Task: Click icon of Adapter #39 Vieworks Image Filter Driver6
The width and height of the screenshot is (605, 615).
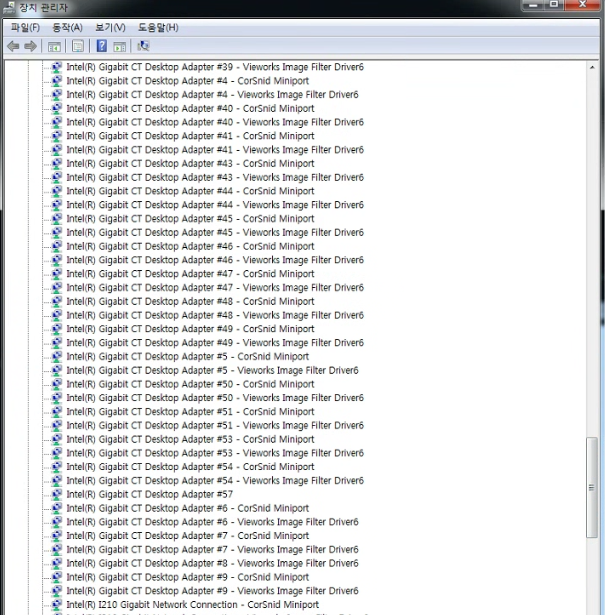Action: [x=57, y=67]
